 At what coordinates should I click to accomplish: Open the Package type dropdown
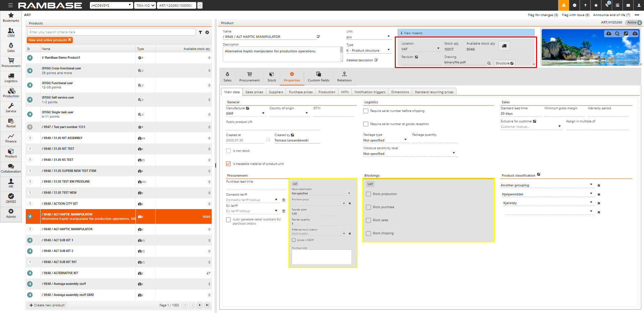405,140
